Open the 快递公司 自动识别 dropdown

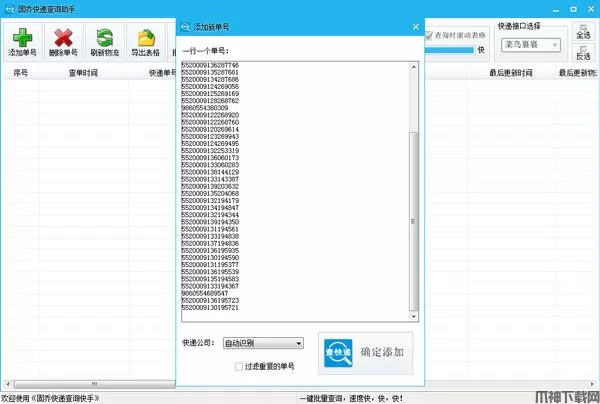[263, 343]
